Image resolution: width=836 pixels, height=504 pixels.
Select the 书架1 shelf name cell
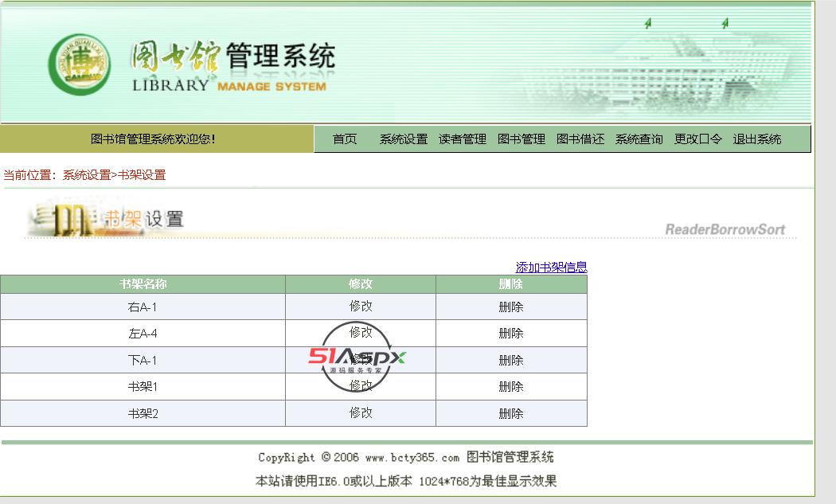pos(143,387)
